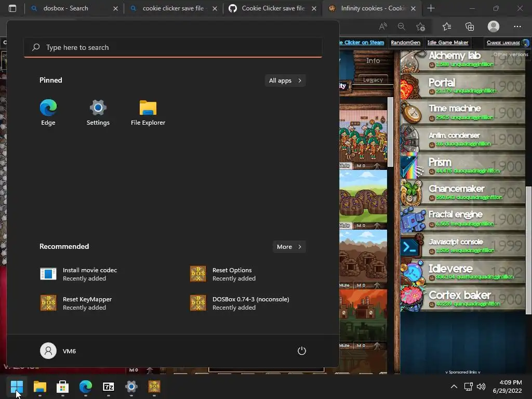This screenshot has height=399, width=532.
Task: Open Reset KeyMapper DOSBox item
Action: pyautogui.click(x=76, y=303)
